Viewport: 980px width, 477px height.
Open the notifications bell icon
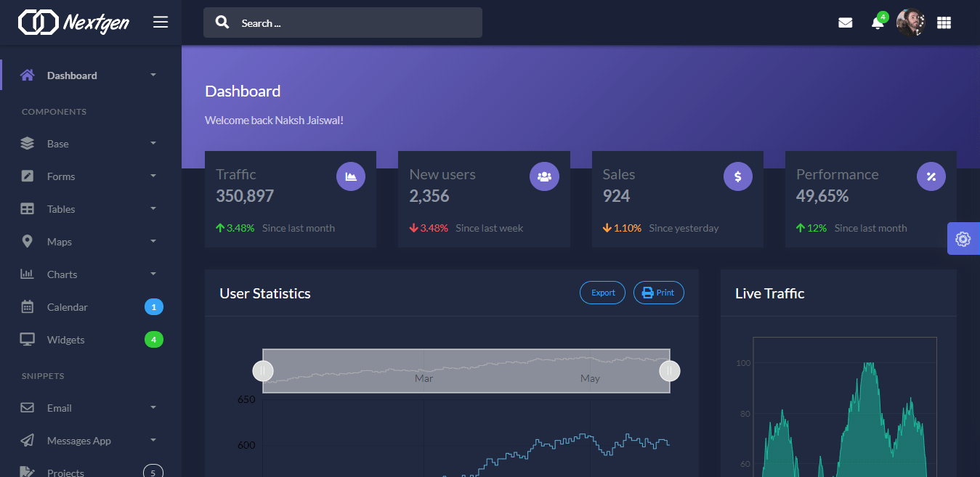point(876,23)
